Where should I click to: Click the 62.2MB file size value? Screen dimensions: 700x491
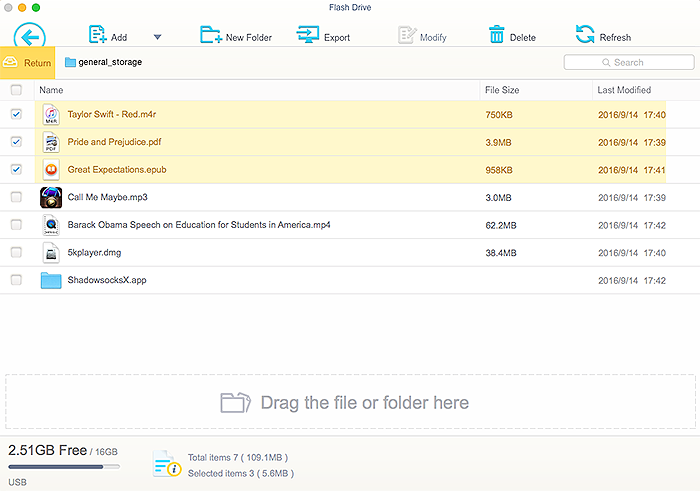tap(501, 225)
